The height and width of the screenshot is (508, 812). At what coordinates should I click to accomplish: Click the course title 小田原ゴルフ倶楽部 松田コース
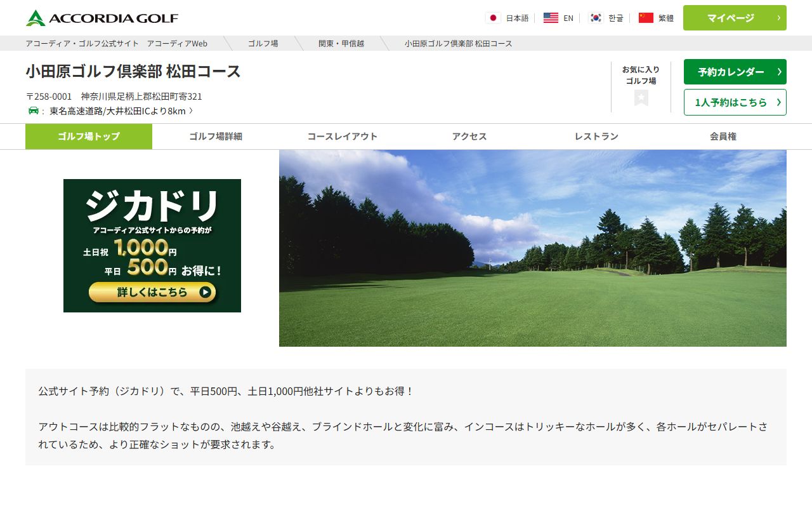(133, 71)
